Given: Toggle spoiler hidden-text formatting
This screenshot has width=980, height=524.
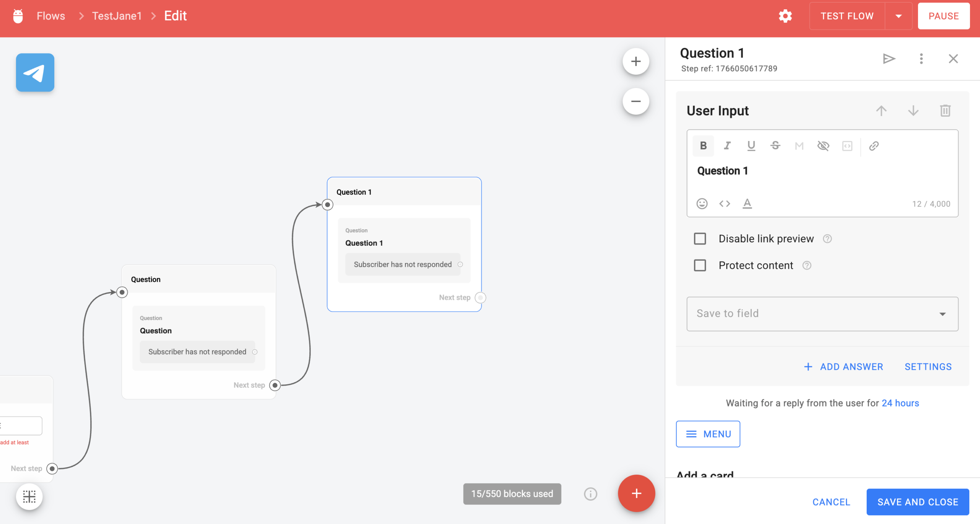Looking at the screenshot, I should (x=823, y=146).
